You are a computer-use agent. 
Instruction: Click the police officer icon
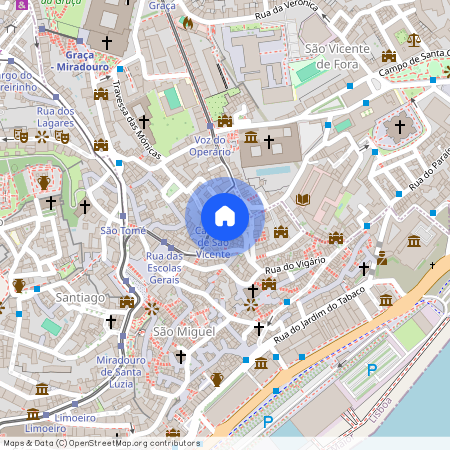tap(382, 258)
